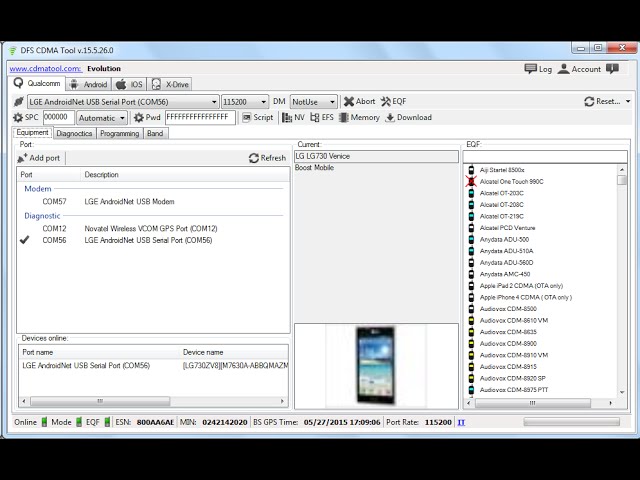Screen dimensions: 640x480
Task: Select Alcatel One Touch 990C in EQF list
Action: [511, 182]
